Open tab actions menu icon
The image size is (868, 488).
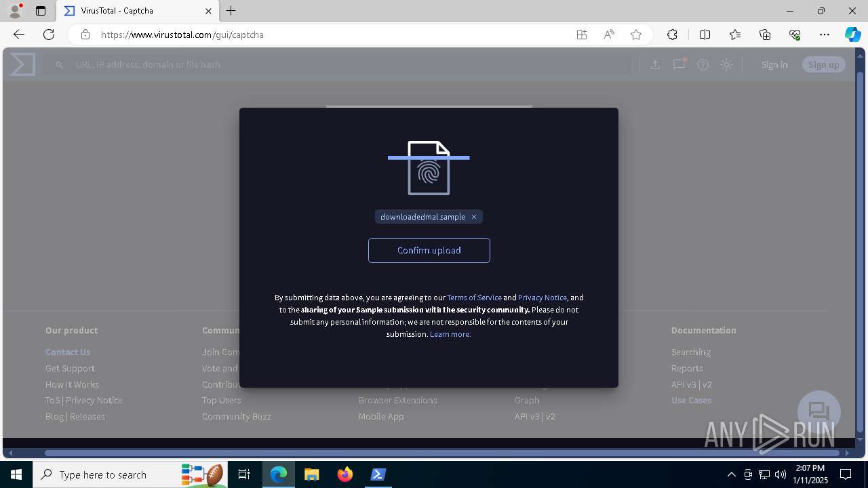[41, 11]
